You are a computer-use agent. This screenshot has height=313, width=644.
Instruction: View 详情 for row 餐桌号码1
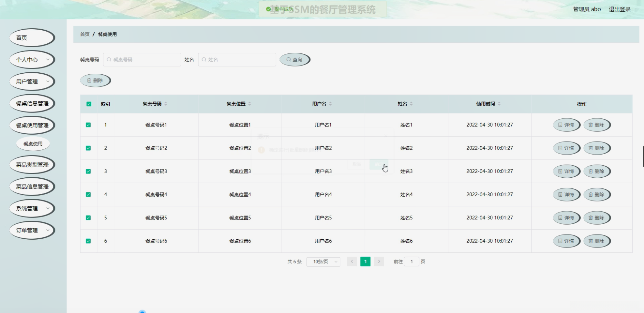pos(566,125)
